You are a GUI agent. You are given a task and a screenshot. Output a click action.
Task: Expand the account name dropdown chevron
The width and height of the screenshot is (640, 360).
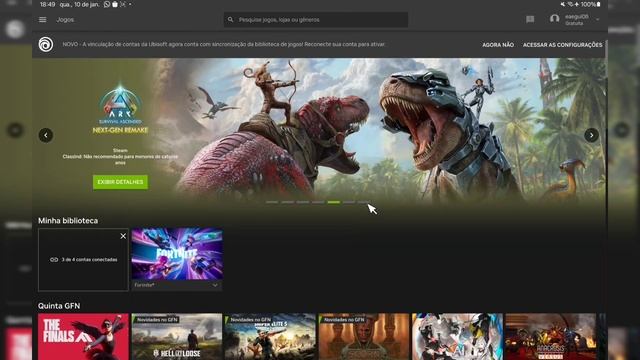click(598, 19)
